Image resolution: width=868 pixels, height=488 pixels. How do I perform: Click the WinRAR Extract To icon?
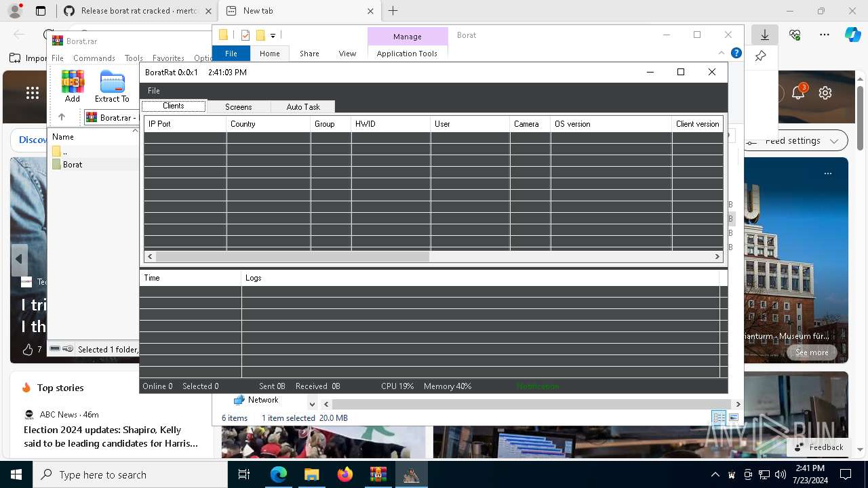[112, 86]
